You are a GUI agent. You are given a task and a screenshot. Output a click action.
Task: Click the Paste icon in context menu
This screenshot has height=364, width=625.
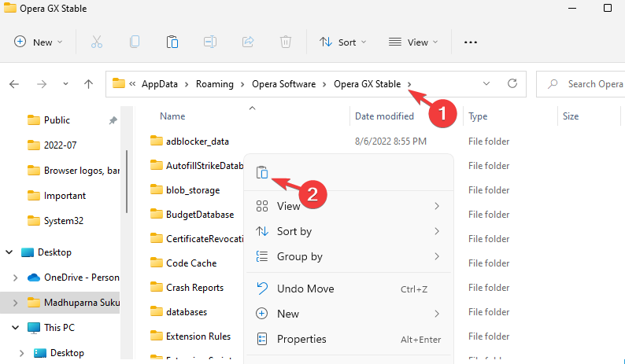(x=262, y=172)
